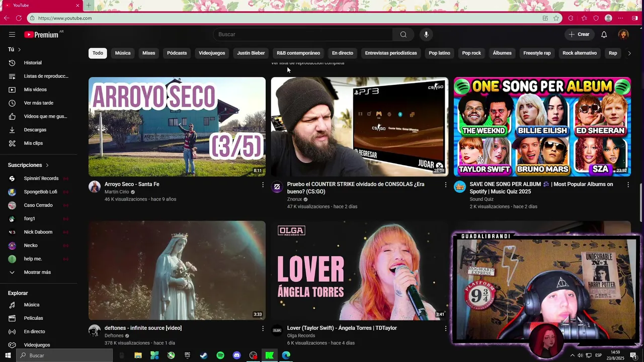Open the hamburger guide menu

(x=12, y=34)
